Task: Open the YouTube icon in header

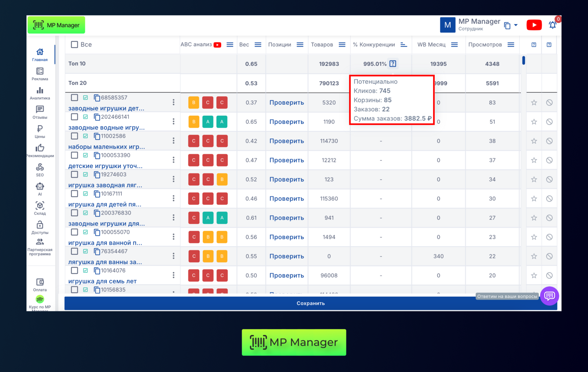Action: click(534, 25)
